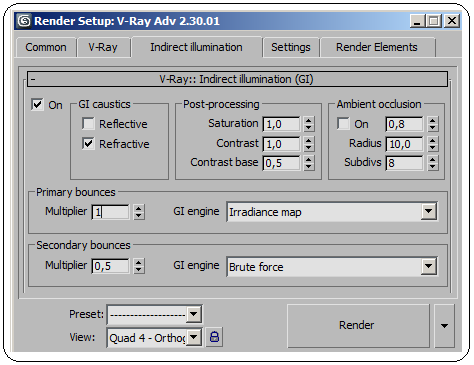
Task: Click the Contrast value field
Action: (x=282, y=144)
